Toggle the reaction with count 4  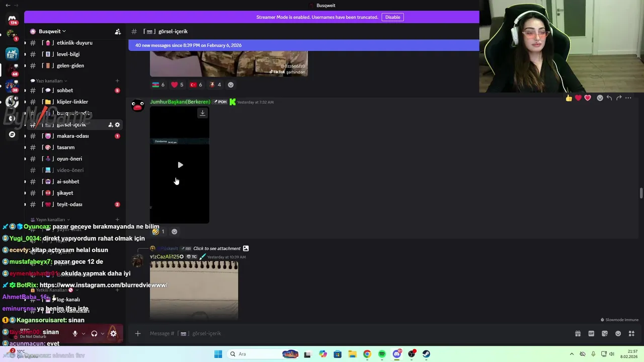click(215, 85)
